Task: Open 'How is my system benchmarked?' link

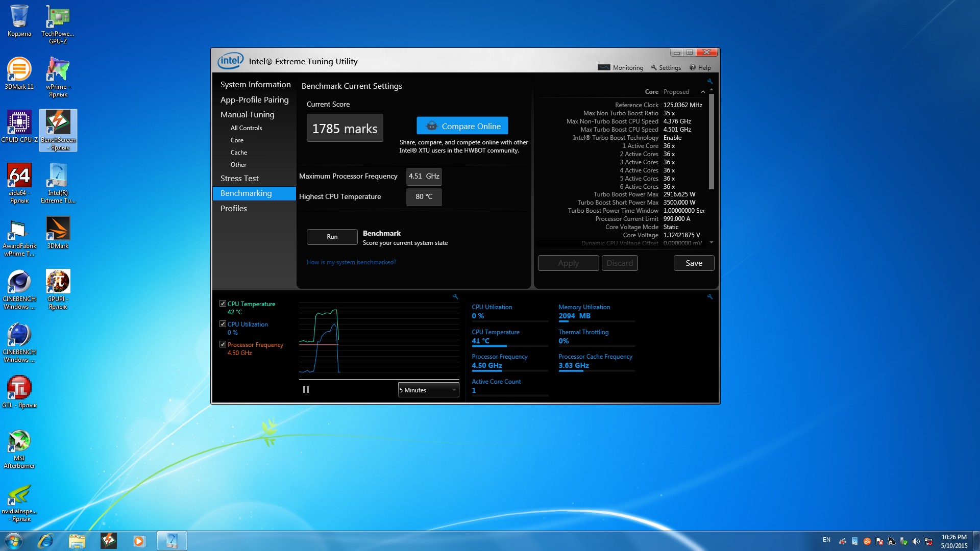Action: tap(351, 262)
